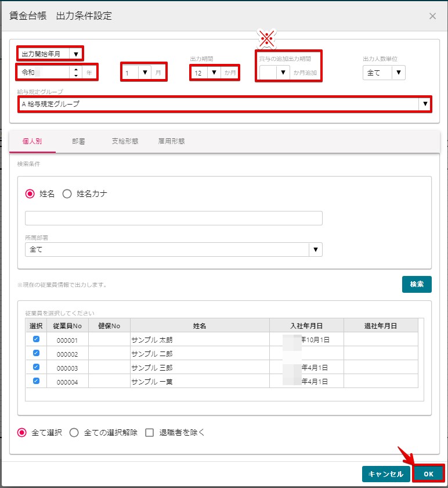
Task: Click the 健保No column header
Action: click(x=109, y=326)
